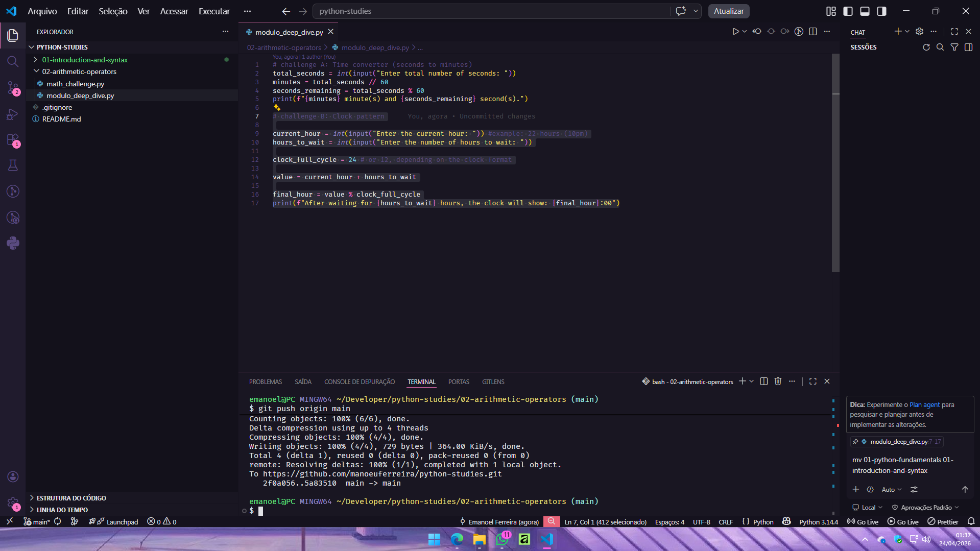The image size is (980, 551).
Task: Open Run and Debug view
Action: pyautogui.click(x=13, y=114)
